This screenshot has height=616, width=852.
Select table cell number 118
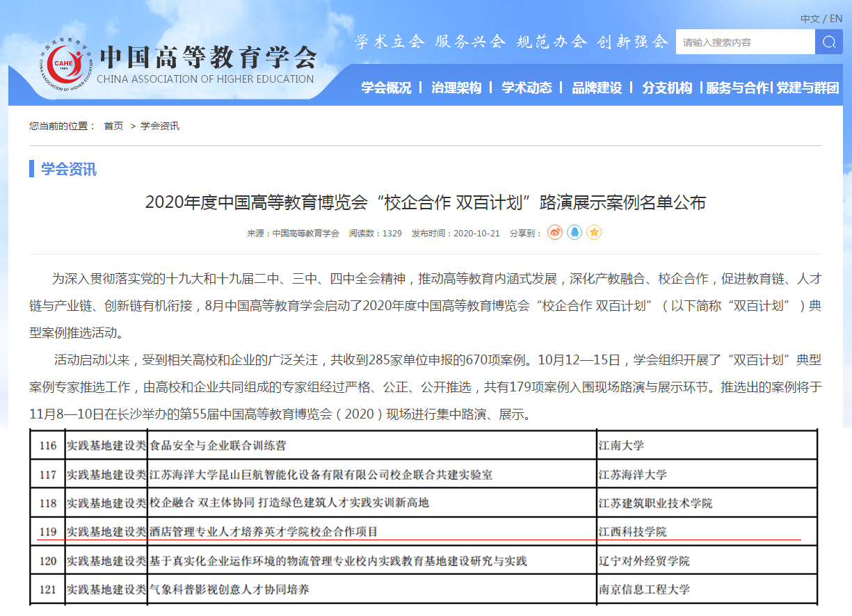click(x=48, y=503)
